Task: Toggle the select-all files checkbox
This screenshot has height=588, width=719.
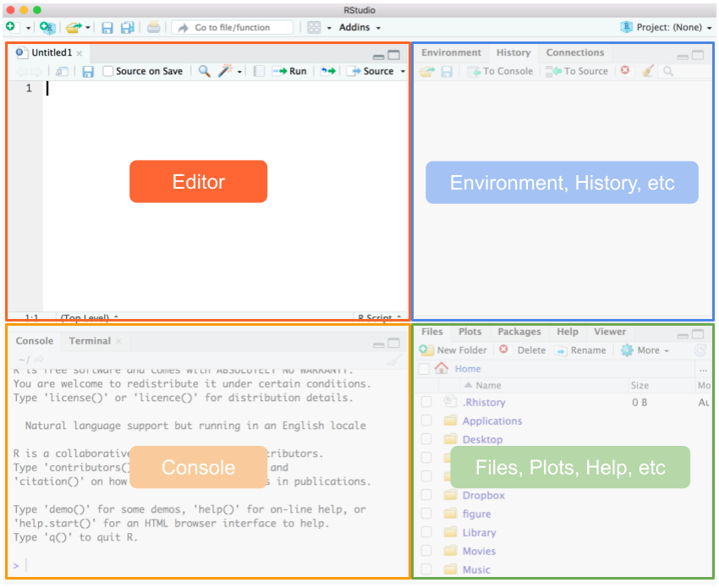Action: pyautogui.click(x=425, y=369)
